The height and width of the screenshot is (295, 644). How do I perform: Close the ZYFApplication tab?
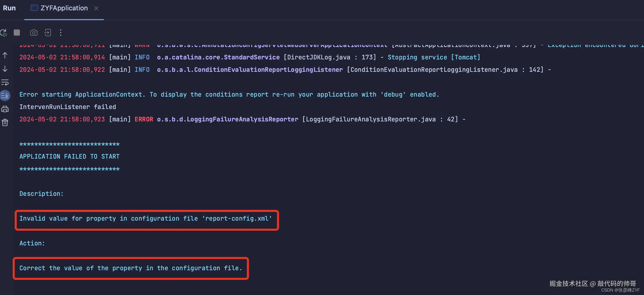pos(96,8)
